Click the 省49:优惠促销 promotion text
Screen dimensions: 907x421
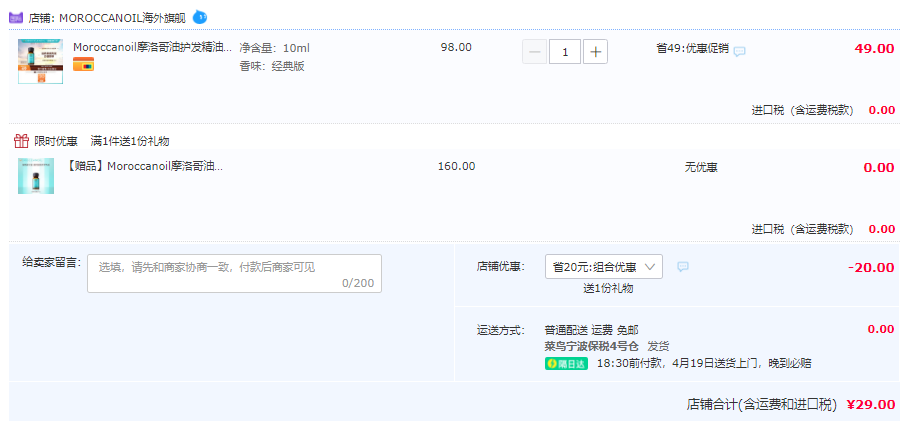click(x=692, y=49)
